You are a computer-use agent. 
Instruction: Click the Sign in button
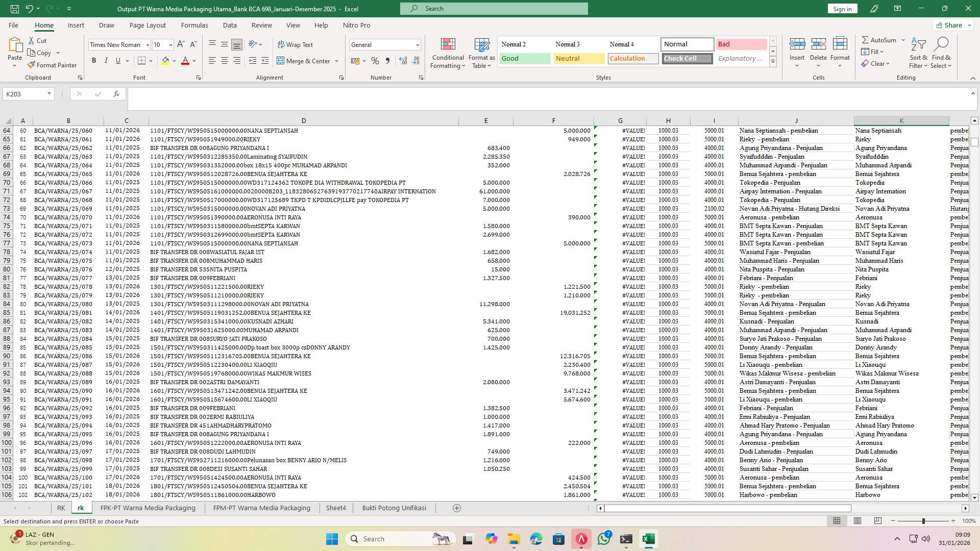pyautogui.click(x=842, y=9)
